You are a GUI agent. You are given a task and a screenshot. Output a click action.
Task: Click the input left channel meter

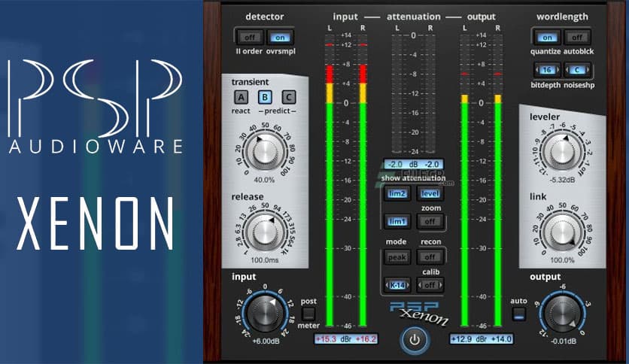[330, 180]
